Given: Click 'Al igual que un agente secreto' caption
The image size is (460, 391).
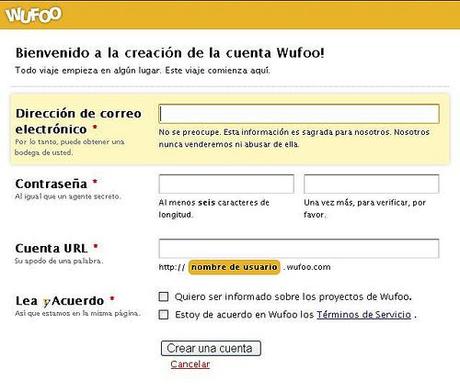Looking at the screenshot, I should point(68,196).
